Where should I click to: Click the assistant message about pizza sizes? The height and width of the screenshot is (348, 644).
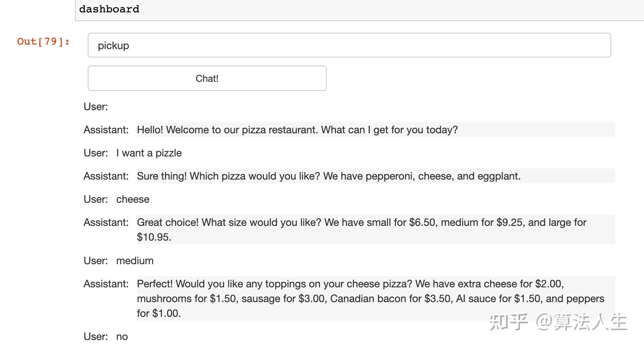coord(361,229)
